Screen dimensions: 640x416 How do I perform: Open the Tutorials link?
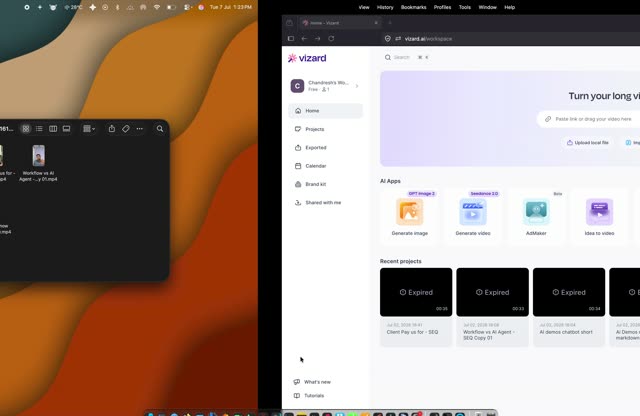click(x=309, y=396)
